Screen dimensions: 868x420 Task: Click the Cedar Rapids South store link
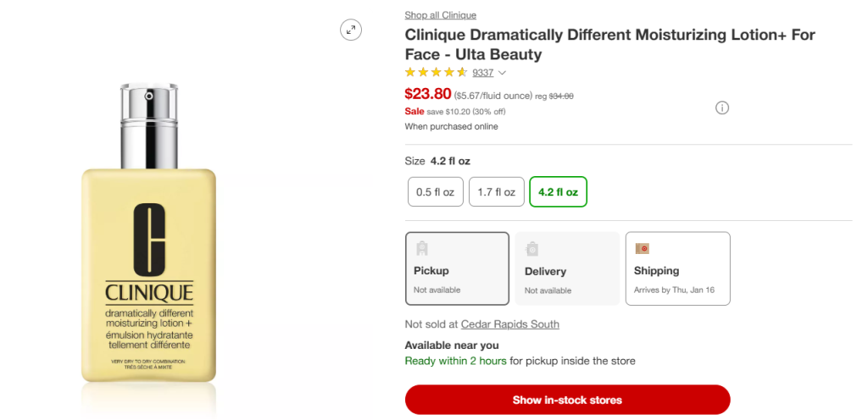tap(509, 324)
